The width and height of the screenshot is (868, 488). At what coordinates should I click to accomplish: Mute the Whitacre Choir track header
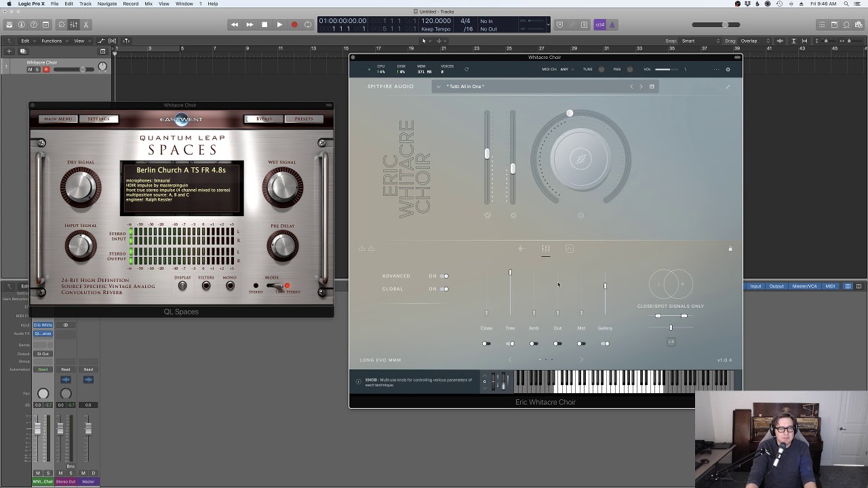[29, 70]
